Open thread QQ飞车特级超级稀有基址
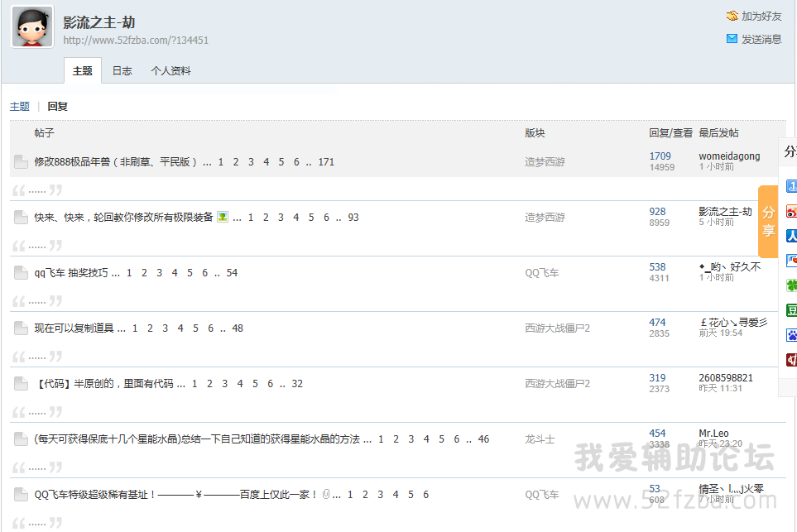The width and height of the screenshot is (797, 532). click(x=176, y=495)
